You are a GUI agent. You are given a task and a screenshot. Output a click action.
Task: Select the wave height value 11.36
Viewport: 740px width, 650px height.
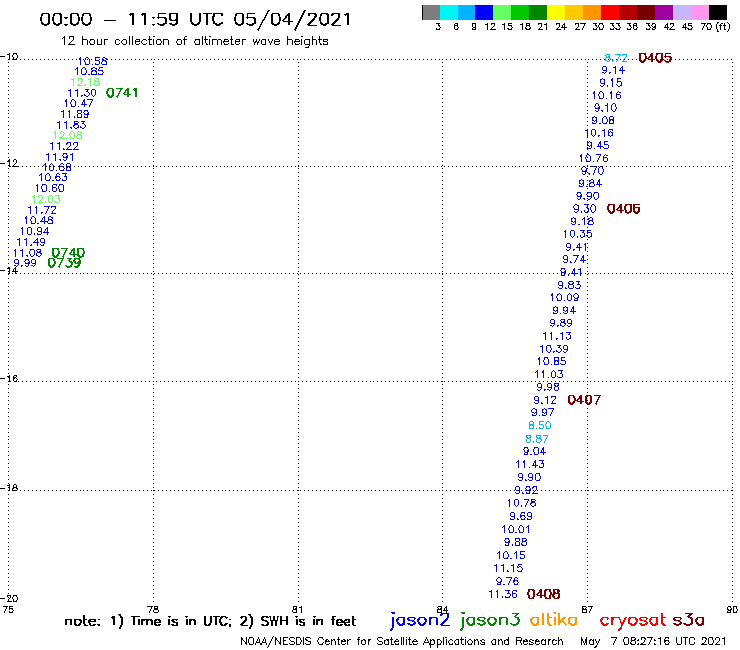click(503, 594)
